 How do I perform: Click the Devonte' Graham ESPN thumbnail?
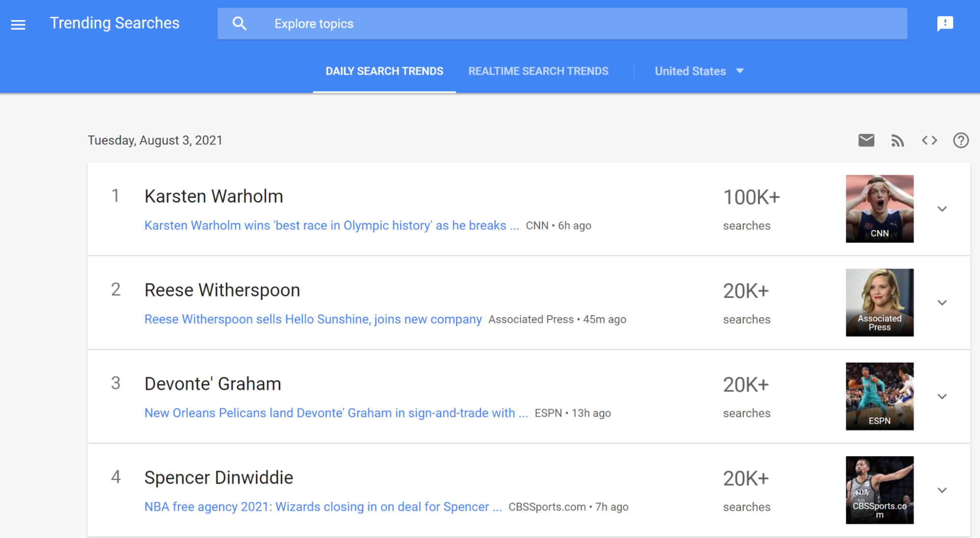coord(879,396)
